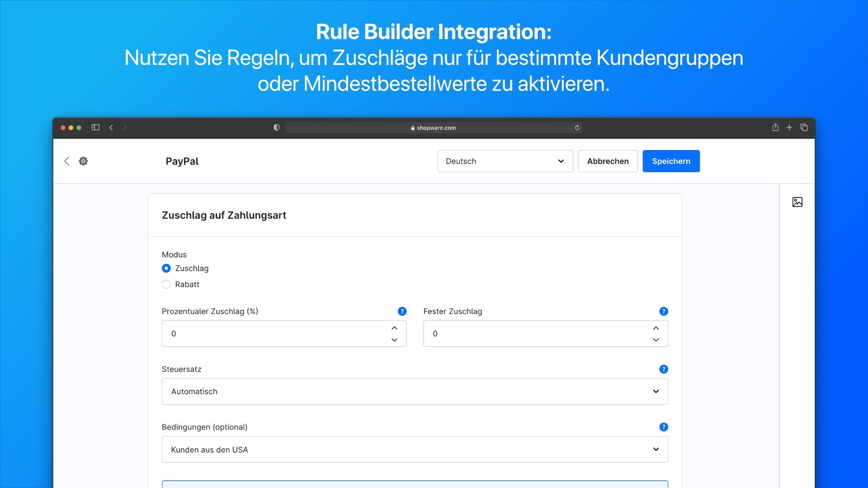Go back with the browser back arrow
868x488 pixels.
pyautogui.click(x=111, y=127)
